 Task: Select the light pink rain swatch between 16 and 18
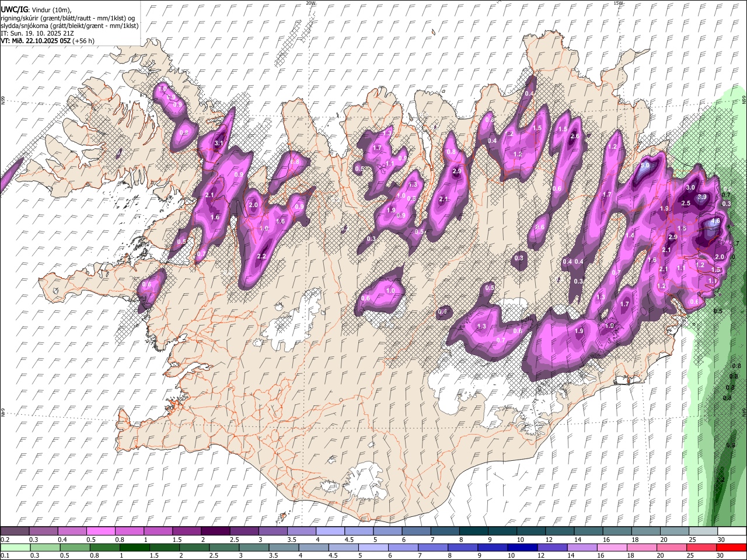pyautogui.click(x=612, y=547)
